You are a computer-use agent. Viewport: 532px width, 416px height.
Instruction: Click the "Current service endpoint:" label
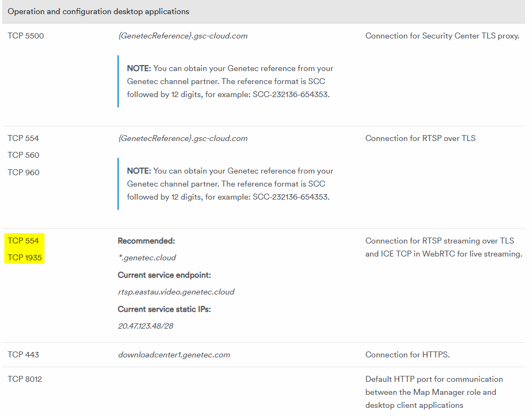pyautogui.click(x=164, y=275)
